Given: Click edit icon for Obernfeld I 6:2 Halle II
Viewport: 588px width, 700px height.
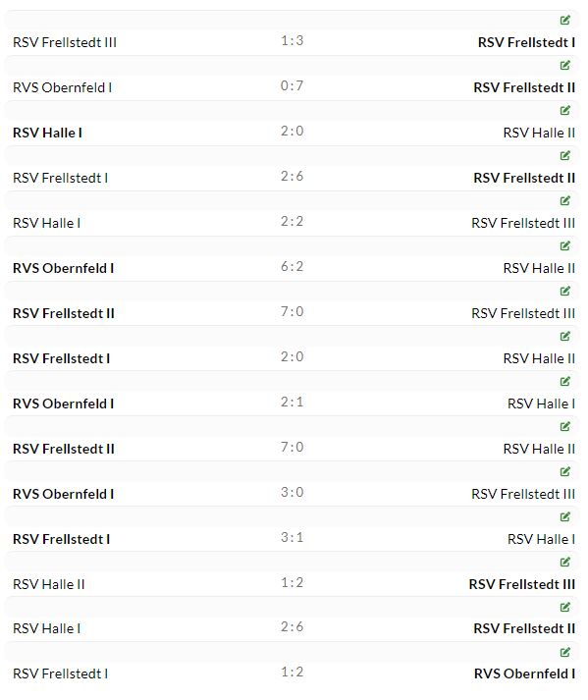Looking at the screenshot, I should click(x=564, y=245).
